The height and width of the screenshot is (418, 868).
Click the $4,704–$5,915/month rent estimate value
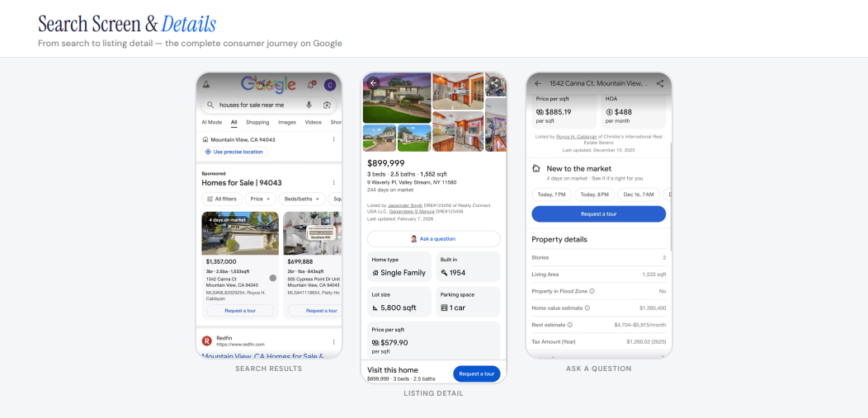click(x=640, y=325)
